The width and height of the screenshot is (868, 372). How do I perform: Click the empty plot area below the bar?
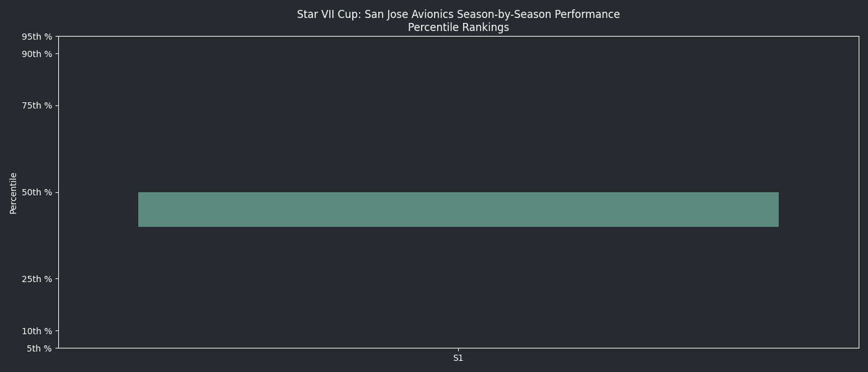pos(458,285)
